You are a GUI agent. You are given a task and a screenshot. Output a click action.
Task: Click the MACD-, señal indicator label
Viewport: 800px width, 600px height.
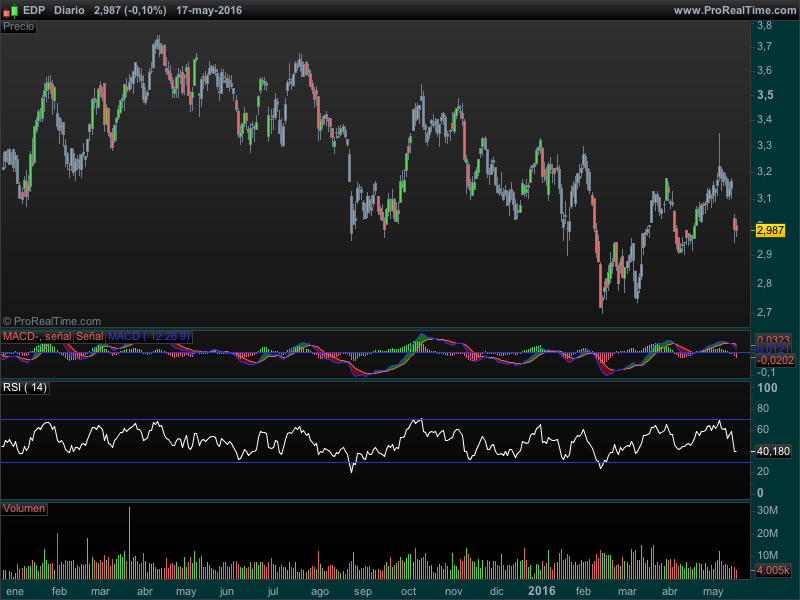[x=37, y=337]
